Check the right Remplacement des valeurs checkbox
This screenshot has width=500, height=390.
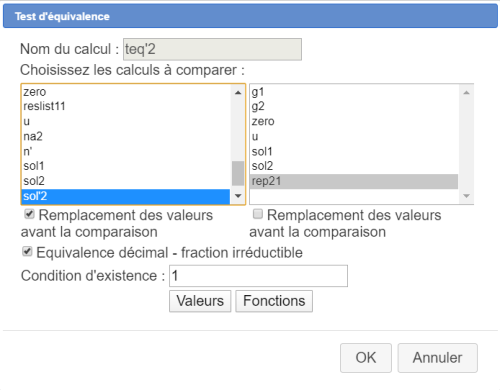(x=258, y=214)
